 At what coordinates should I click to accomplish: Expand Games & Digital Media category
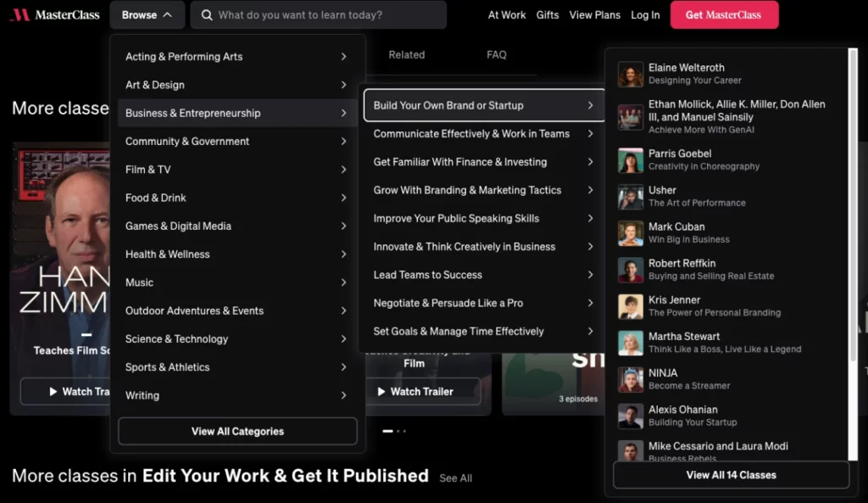point(236,226)
